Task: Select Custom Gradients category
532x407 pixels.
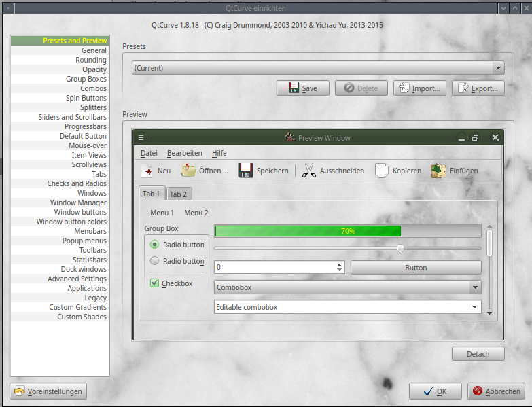Action: [60, 306]
